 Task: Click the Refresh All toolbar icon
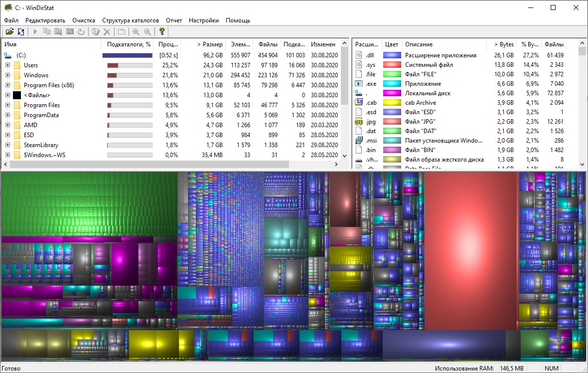21,32
